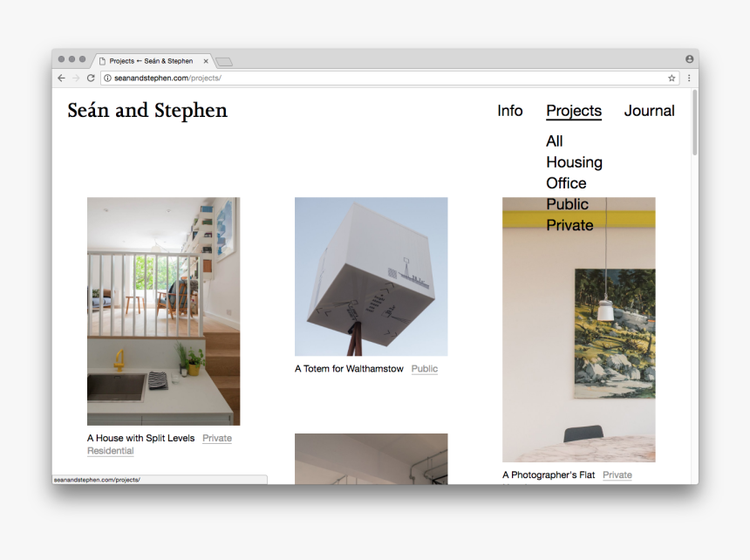Open A Totem for Walthamstow thumbnail
The width and height of the screenshot is (750, 560).
371,276
